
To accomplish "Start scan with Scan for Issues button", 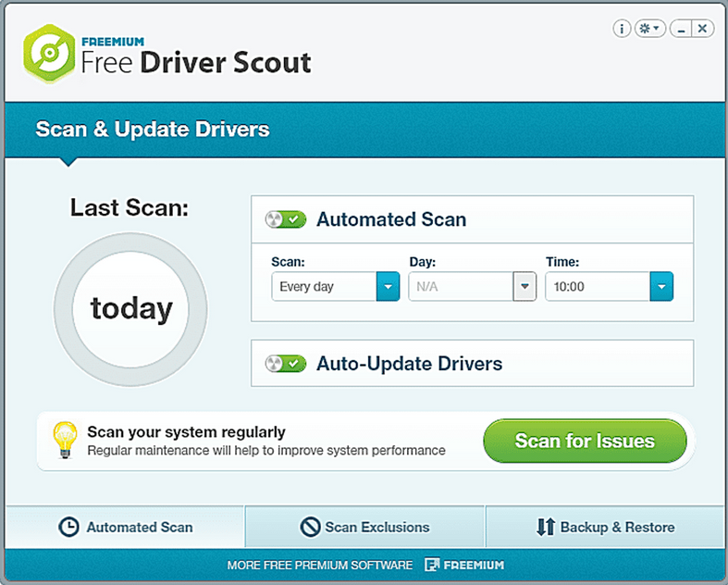I will click(585, 441).
